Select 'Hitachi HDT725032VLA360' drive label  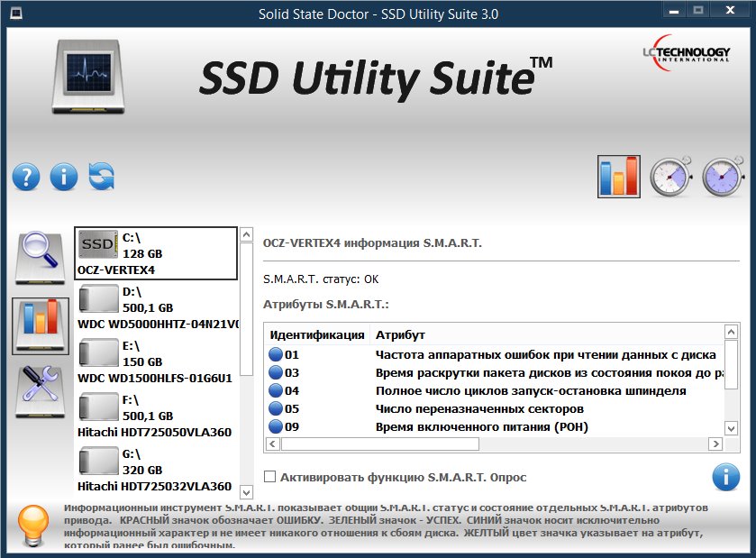[x=154, y=486]
